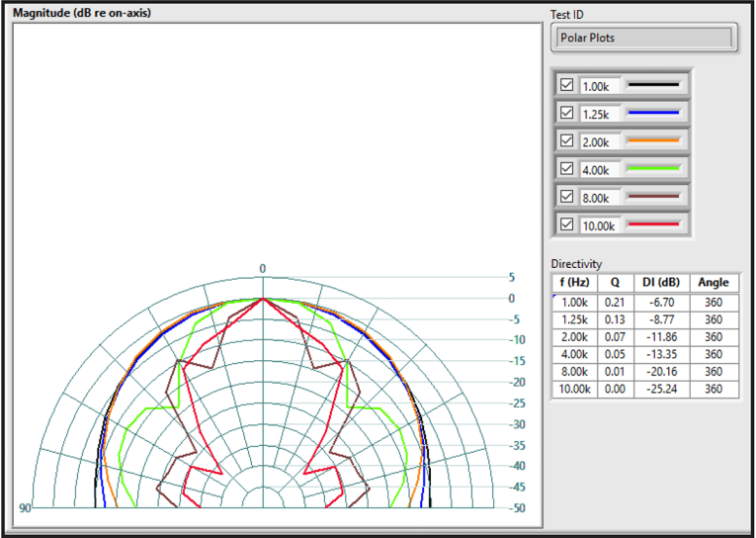This screenshot has height=538, width=756.
Task: Click the 10.00k frequency label field
Action: [x=600, y=225]
